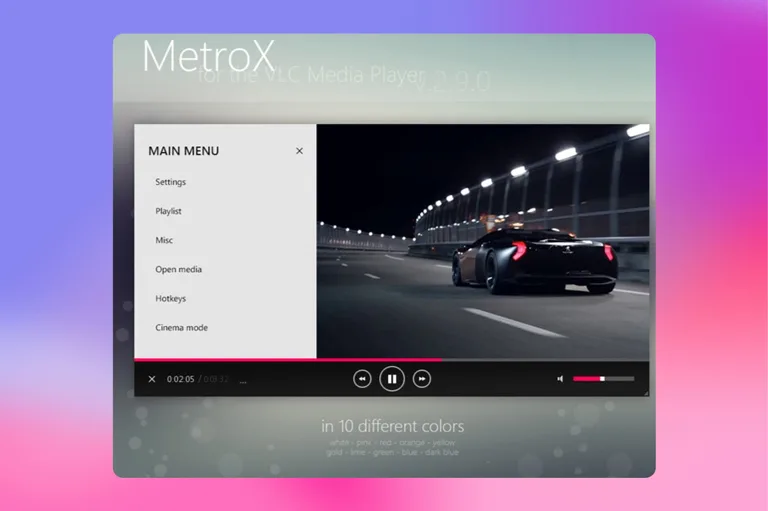The image size is (768, 511).
Task: Click the elapsed time 0:02:05
Action: tap(180, 379)
